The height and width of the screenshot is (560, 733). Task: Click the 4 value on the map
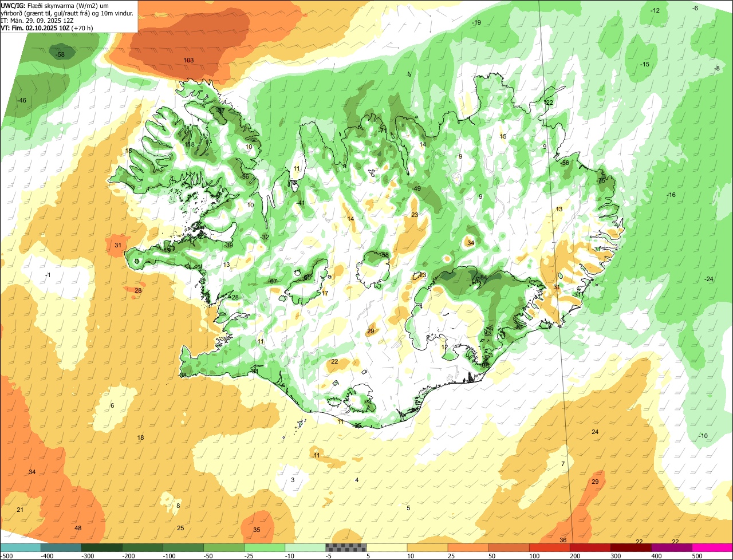[x=357, y=480]
